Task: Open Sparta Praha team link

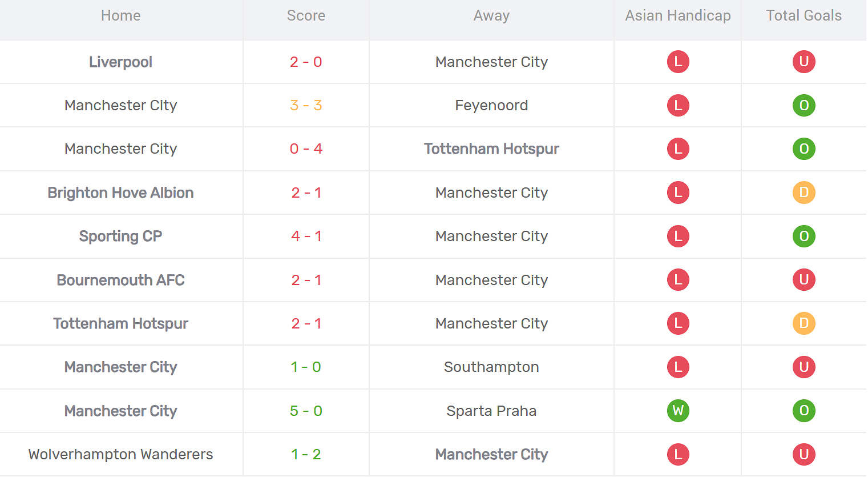Action: pos(491,411)
